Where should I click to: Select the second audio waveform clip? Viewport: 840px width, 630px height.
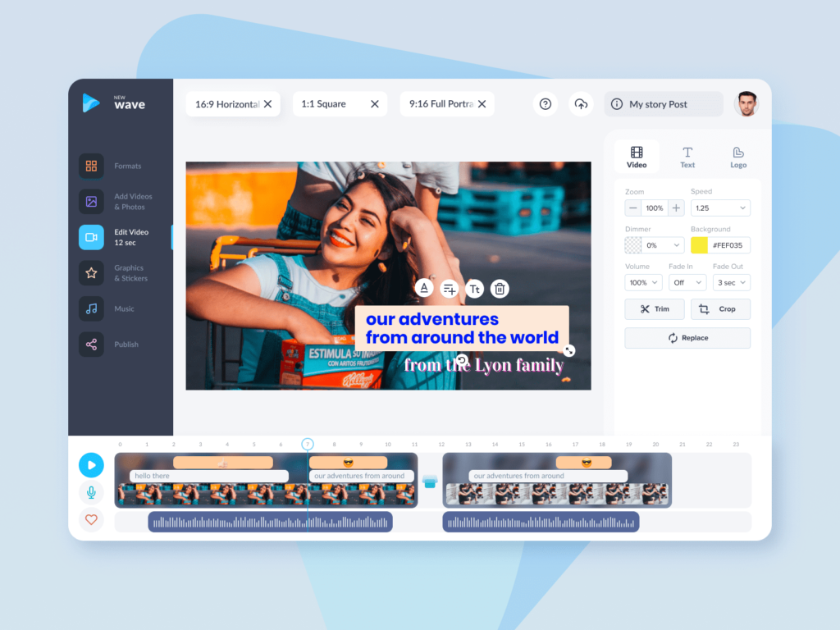click(x=541, y=522)
